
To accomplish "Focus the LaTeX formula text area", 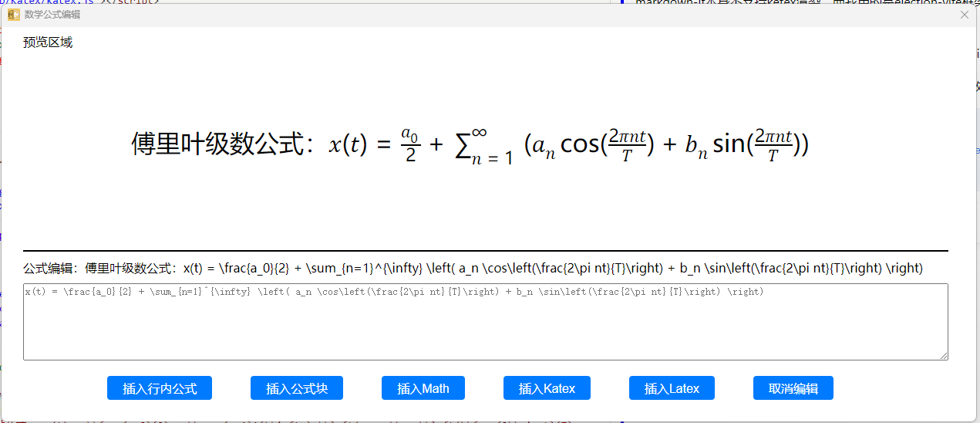I will point(485,324).
